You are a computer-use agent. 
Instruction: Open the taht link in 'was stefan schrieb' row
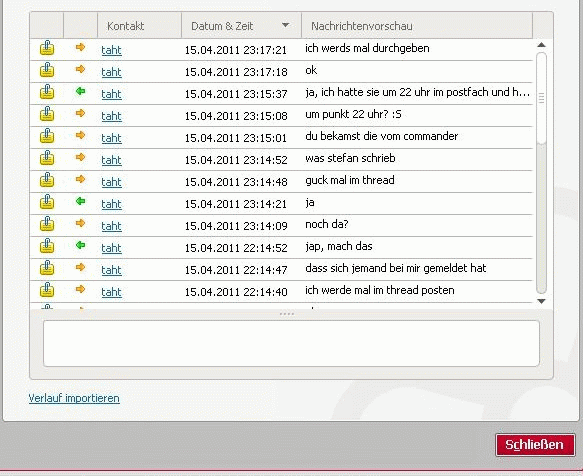(111, 160)
